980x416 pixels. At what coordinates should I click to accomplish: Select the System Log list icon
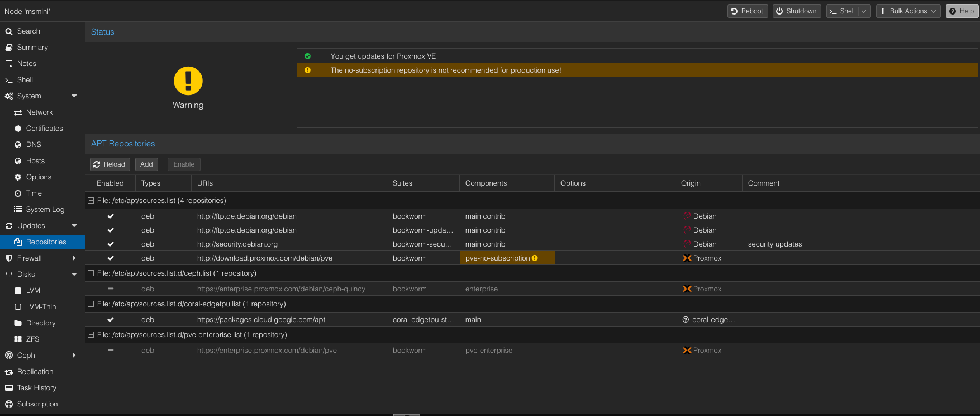tap(18, 210)
